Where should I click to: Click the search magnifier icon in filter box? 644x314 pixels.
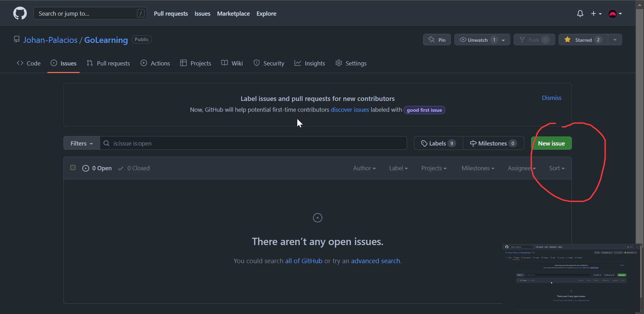pos(107,143)
